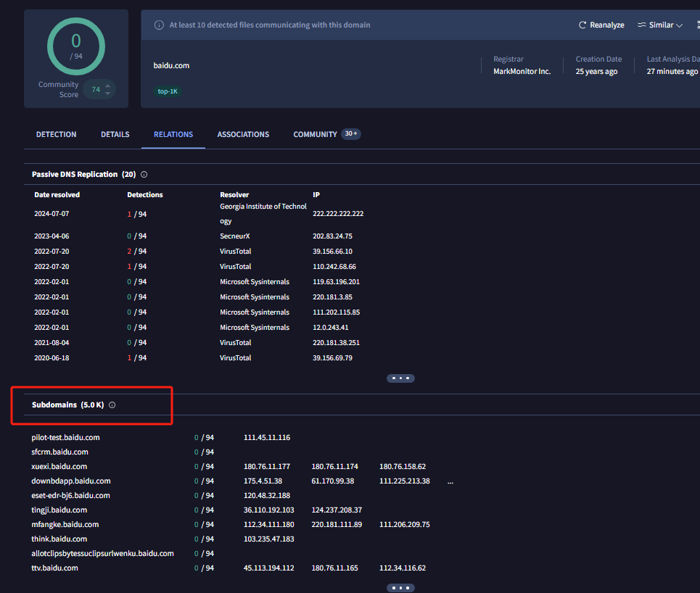
Task: Click IP 12.0.243.41
Action: [330, 327]
